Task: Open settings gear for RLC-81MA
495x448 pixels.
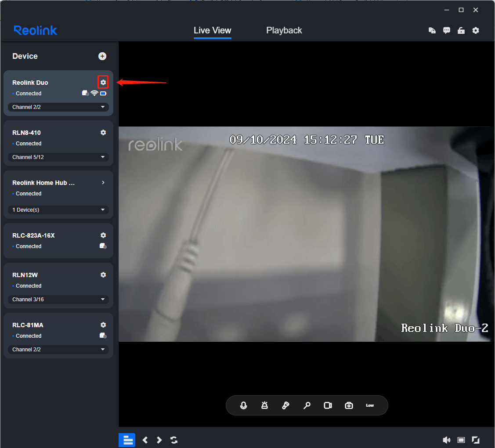Action: 103,325
